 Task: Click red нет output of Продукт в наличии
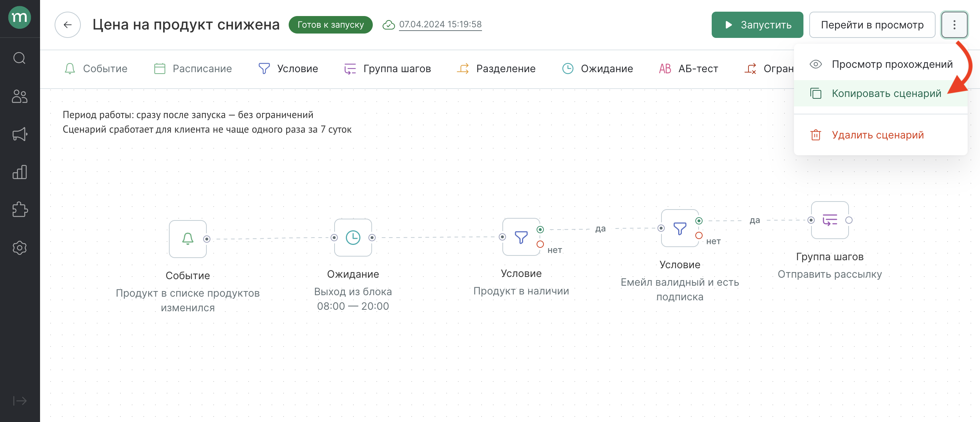coord(540,244)
